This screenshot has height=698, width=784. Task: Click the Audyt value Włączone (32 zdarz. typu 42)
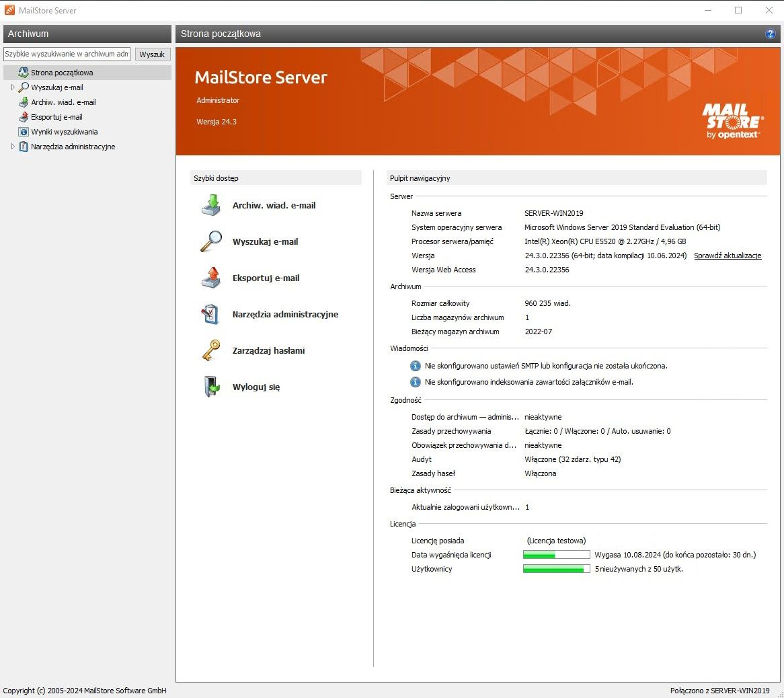pos(572,459)
